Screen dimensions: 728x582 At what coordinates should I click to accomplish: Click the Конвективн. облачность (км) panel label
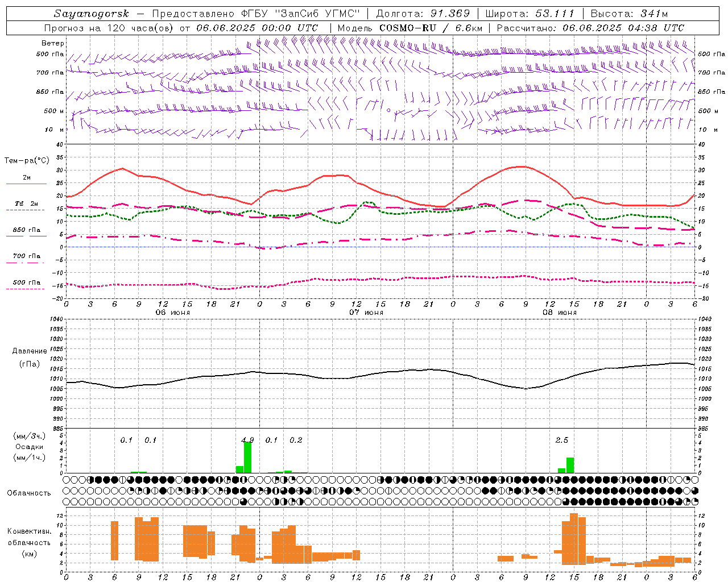[29, 542]
